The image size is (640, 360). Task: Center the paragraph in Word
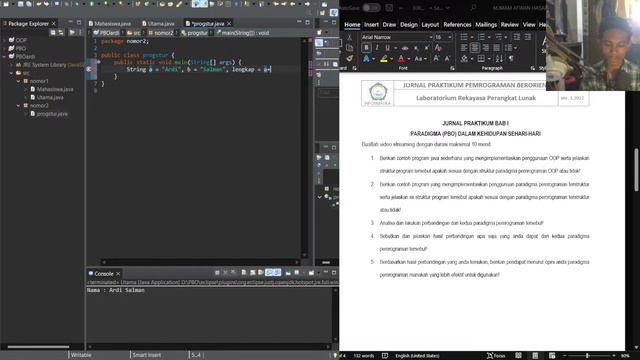pos(475,48)
